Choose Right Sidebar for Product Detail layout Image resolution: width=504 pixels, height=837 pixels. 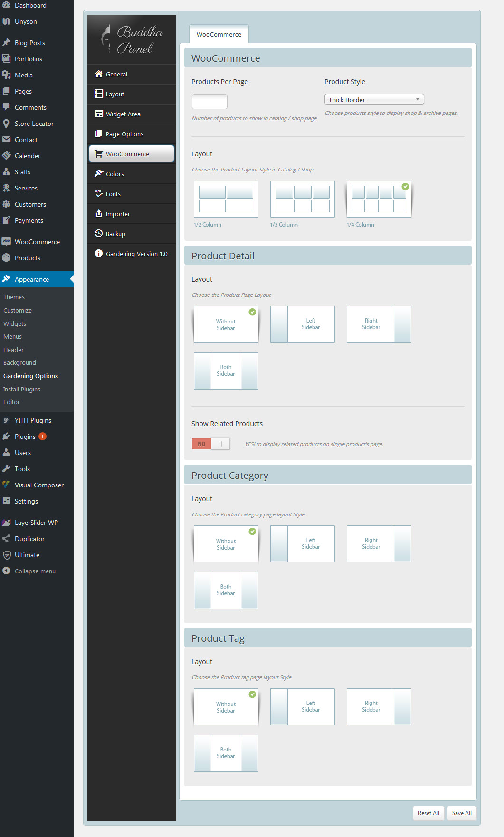click(x=379, y=324)
